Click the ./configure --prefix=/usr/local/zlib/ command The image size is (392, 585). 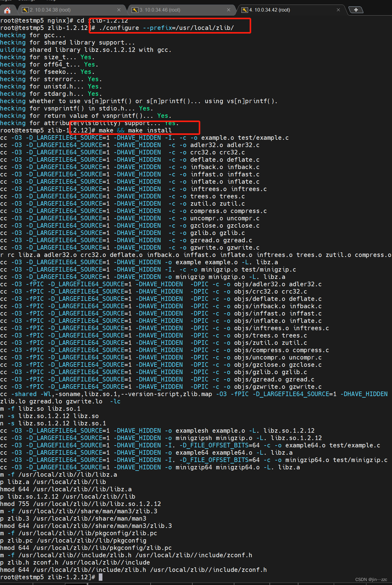pyautogui.click(x=166, y=28)
